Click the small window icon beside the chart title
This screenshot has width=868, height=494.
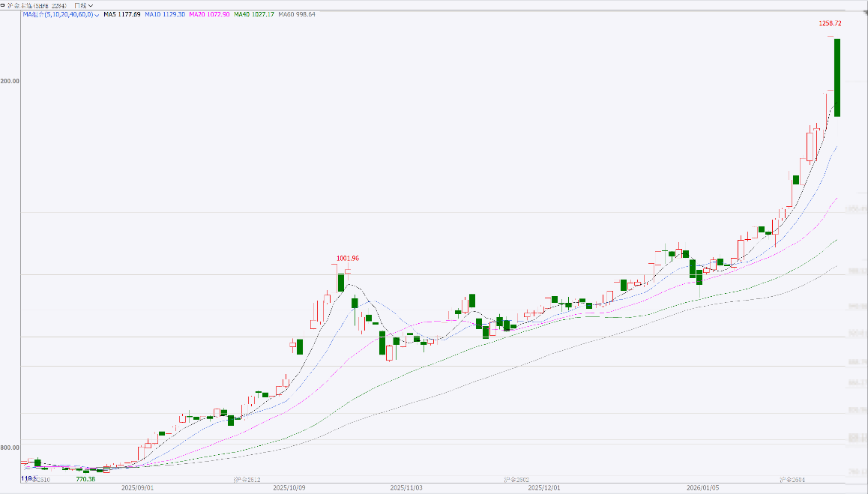[x=3, y=5]
